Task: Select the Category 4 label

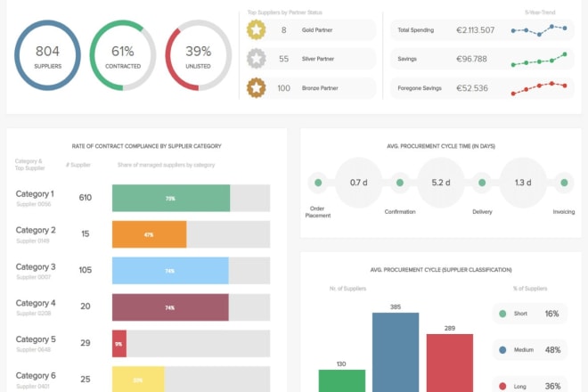Action: coord(36,303)
